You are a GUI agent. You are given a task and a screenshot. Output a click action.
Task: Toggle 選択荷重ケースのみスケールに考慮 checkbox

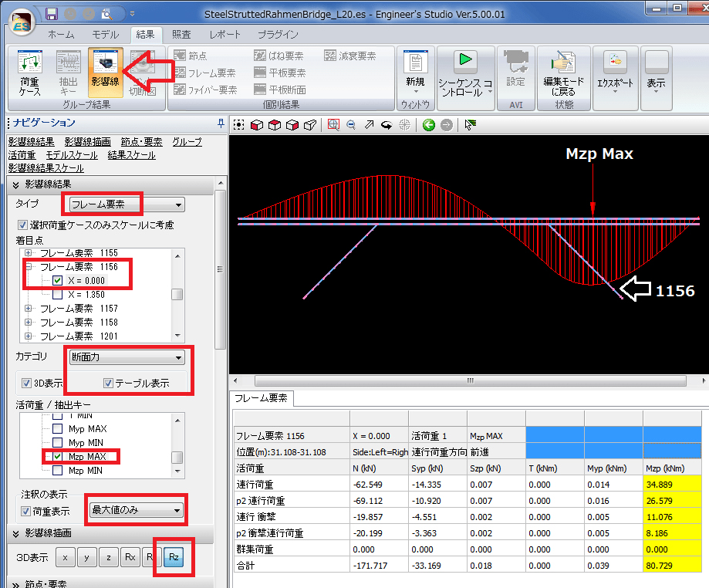tap(22, 225)
